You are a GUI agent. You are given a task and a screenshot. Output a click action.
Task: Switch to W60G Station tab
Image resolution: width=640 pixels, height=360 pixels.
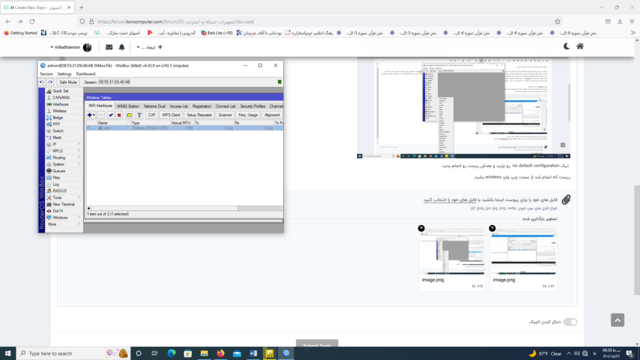(x=128, y=106)
